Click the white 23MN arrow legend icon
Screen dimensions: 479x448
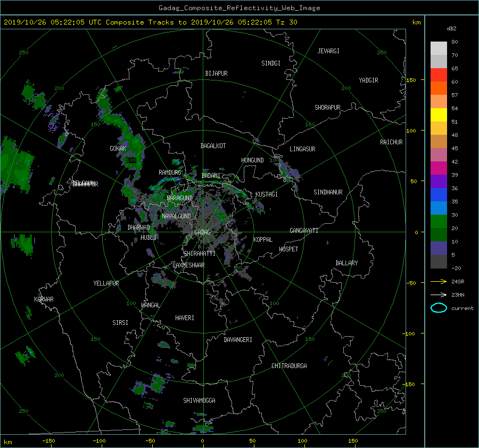pos(439,295)
